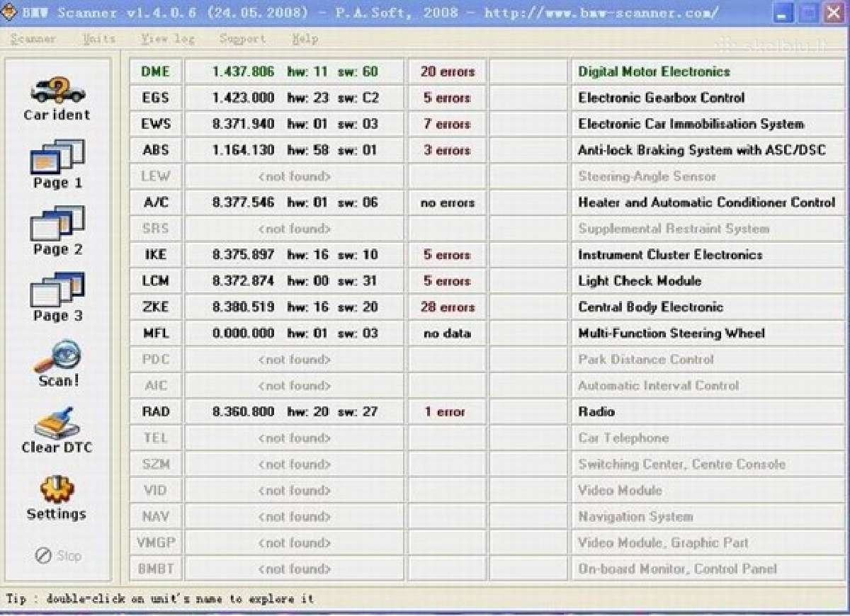Image resolution: width=850 pixels, height=616 pixels.
Task: Click the grayed SRS unit name
Action: pos(156,229)
